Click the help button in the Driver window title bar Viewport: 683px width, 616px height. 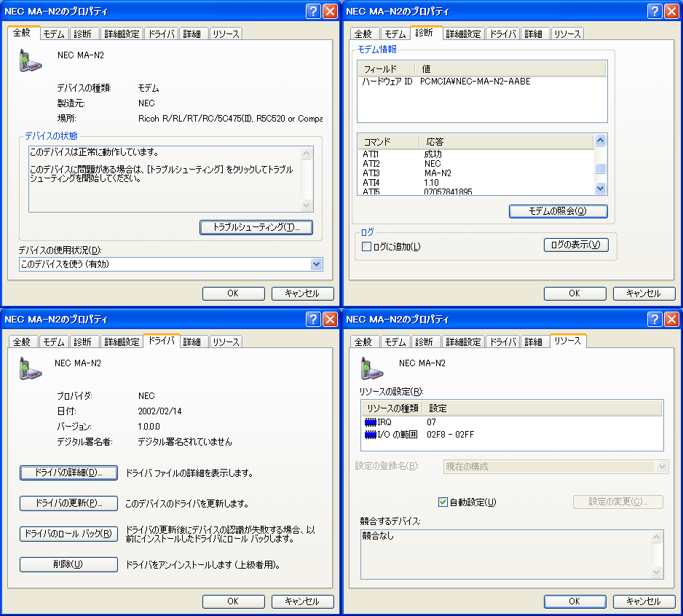313,319
